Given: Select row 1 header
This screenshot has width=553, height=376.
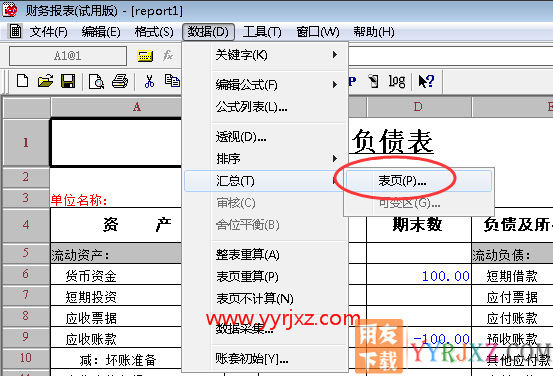Looking at the screenshot, I should 26,142.
